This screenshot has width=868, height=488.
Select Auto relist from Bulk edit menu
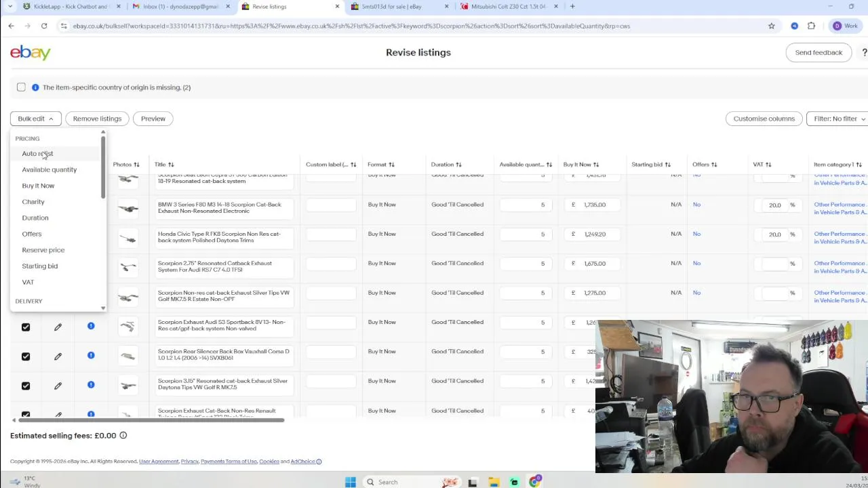point(37,154)
